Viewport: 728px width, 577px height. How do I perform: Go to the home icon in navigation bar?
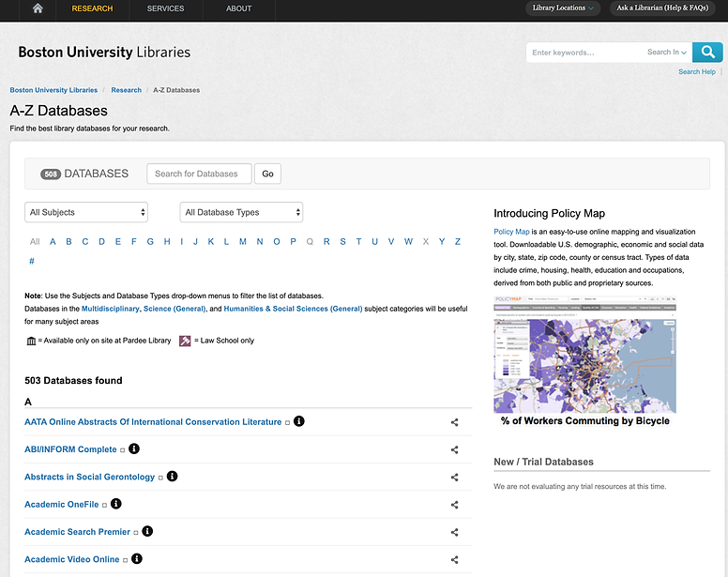[x=38, y=8]
